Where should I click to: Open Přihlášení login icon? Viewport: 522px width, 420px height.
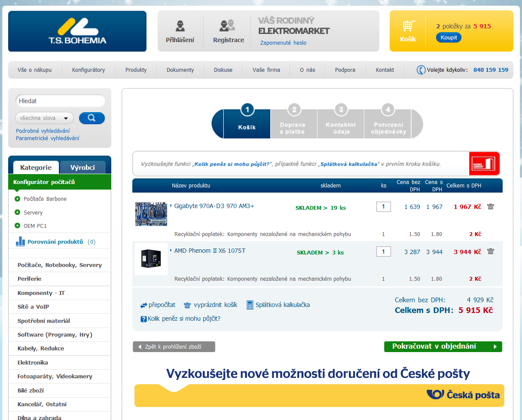pyautogui.click(x=180, y=26)
